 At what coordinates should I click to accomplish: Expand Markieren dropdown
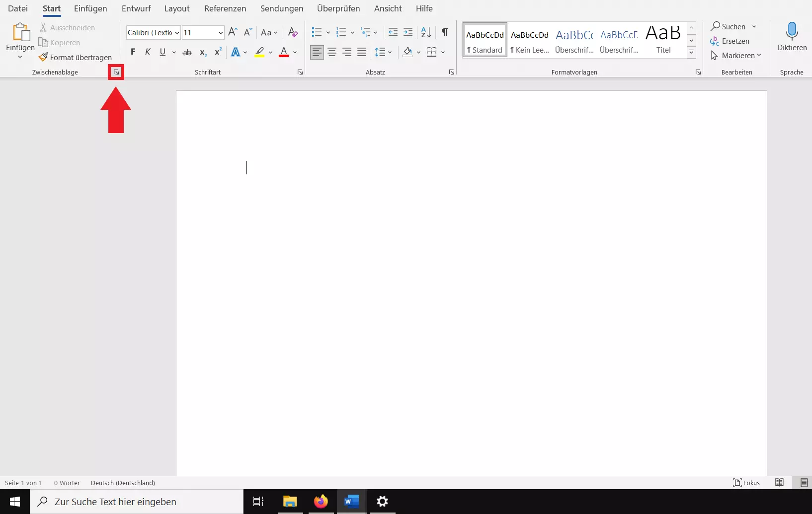click(759, 55)
